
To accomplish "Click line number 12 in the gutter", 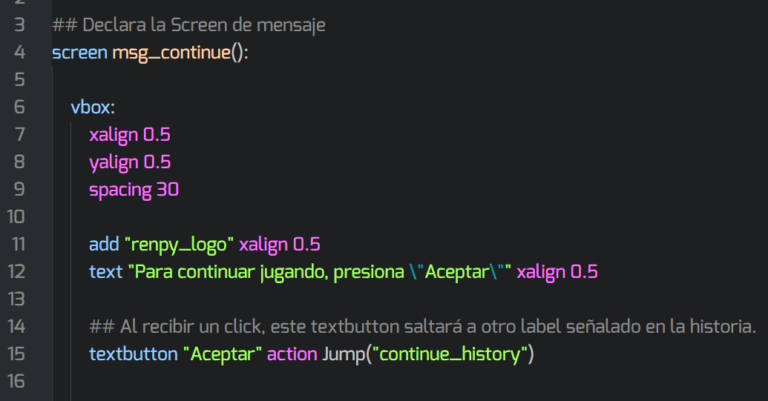I will click(x=17, y=271).
